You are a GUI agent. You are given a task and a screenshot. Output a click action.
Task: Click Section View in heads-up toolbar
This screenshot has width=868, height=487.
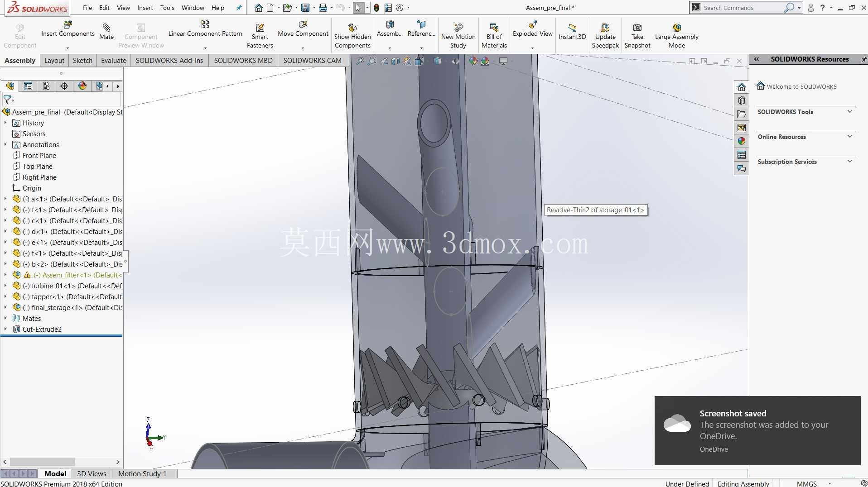(x=395, y=61)
